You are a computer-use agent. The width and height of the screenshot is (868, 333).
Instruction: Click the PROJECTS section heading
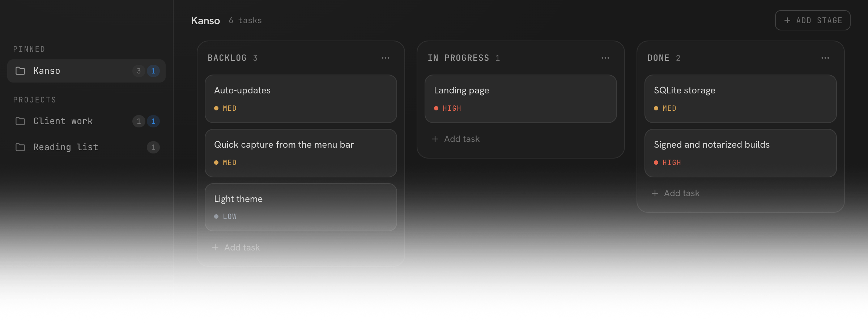pos(35,100)
